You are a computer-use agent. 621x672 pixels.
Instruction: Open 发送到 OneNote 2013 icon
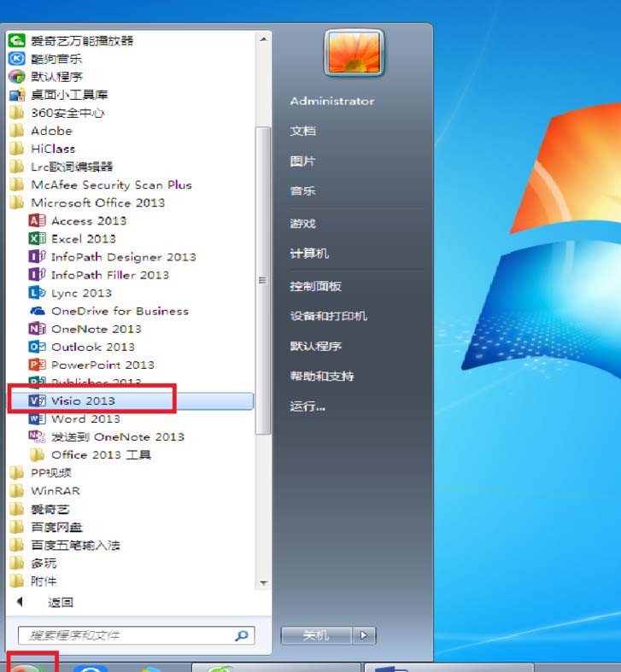[37, 436]
